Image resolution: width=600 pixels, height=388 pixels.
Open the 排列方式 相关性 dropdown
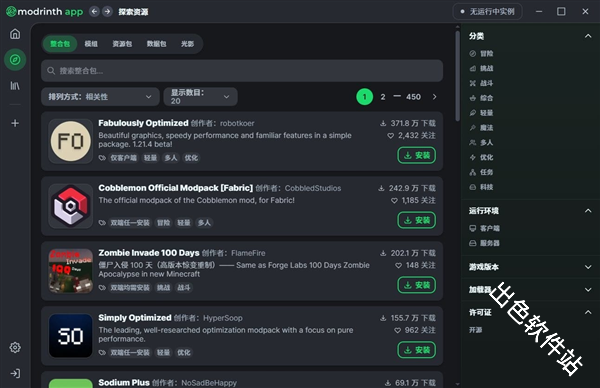[x=100, y=97]
